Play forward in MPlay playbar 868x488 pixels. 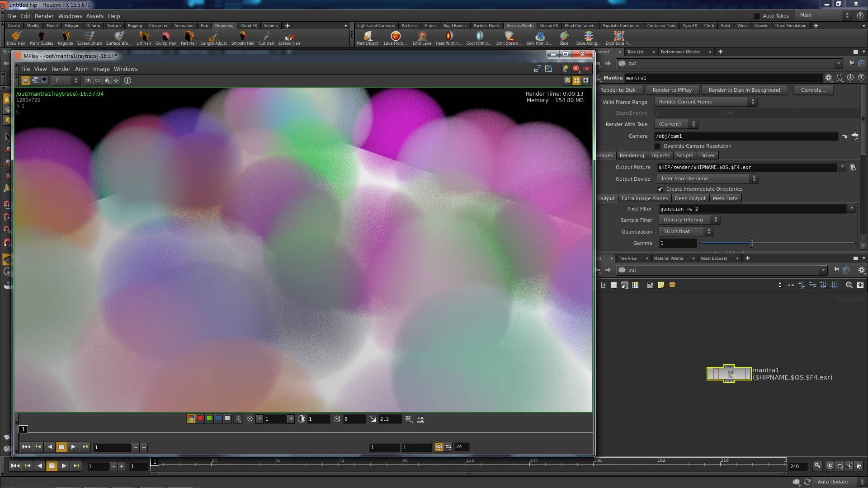[x=73, y=447]
